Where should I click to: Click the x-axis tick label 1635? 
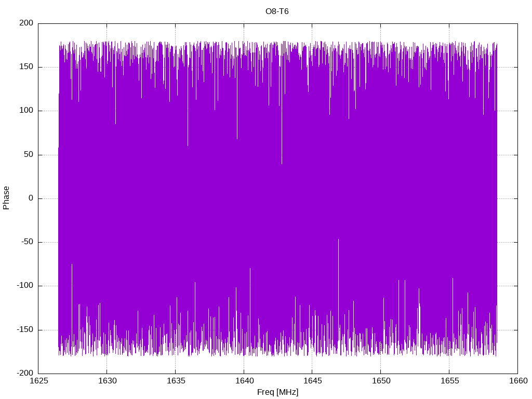pos(176,381)
